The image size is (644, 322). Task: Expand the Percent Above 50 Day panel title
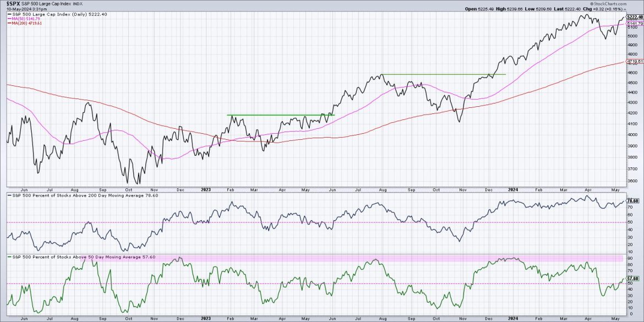(83, 257)
